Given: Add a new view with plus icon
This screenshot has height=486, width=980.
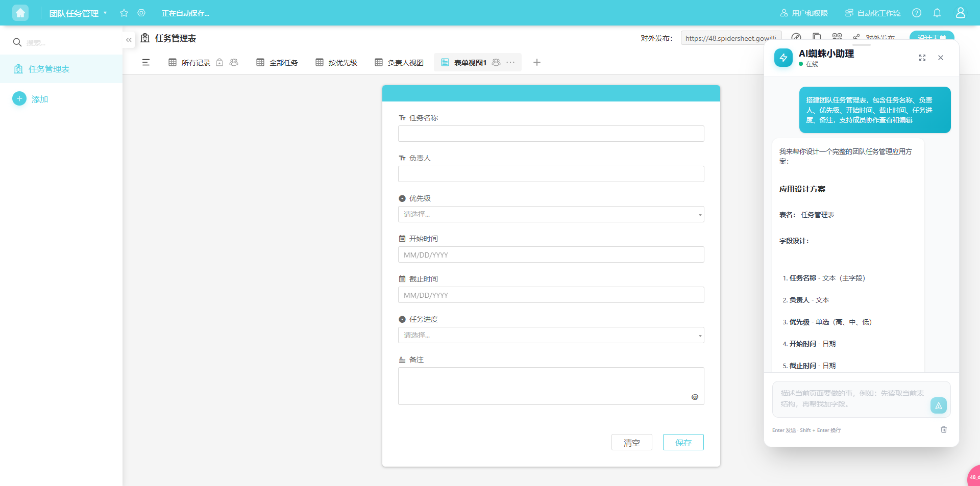Looking at the screenshot, I should tap(537, 62).
